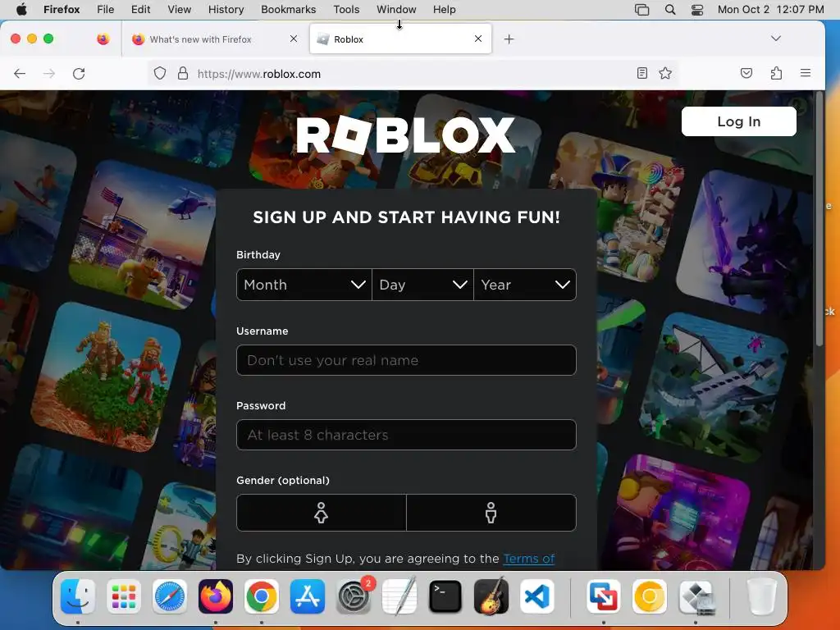Screen dimensions: 840x630
Task: Click the Stage Manager windows icon in menu bar
Action: 641,10
